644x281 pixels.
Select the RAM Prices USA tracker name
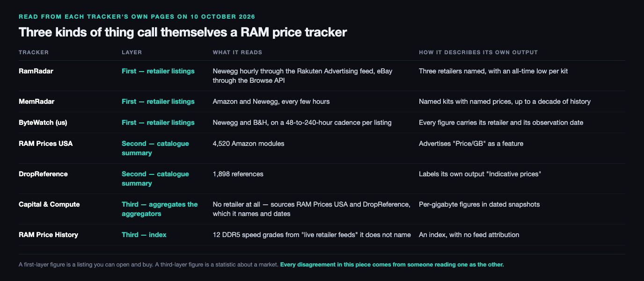click(x=45, y=144)
